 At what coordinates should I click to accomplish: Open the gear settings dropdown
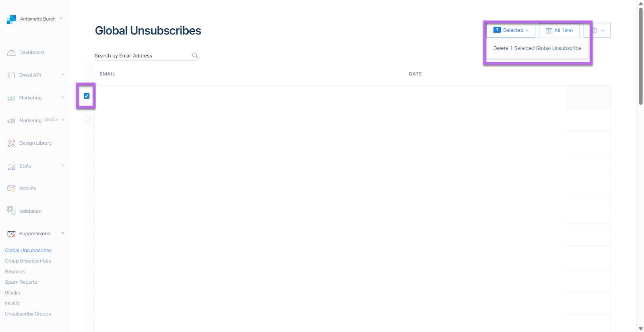598,30
